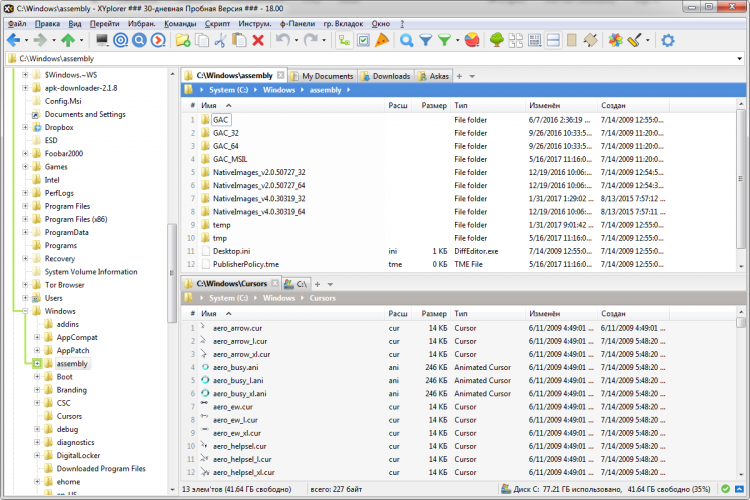This screenshot has height=500, width=750.
Task: Open the Файл menu
Action: [x=17, y=23]
